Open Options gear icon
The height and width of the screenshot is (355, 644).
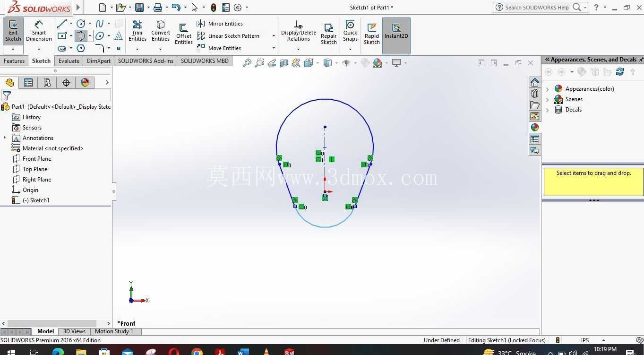coord(238,8)
